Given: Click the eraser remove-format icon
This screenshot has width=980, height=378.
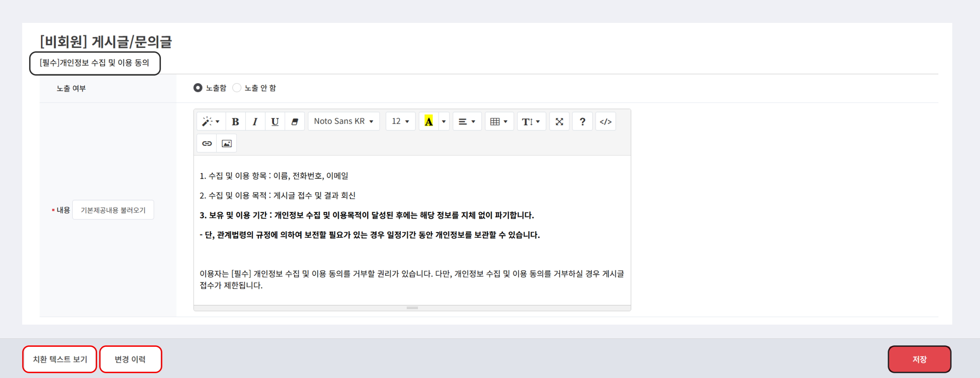Looking at the screenshot, I should (294, 122).
